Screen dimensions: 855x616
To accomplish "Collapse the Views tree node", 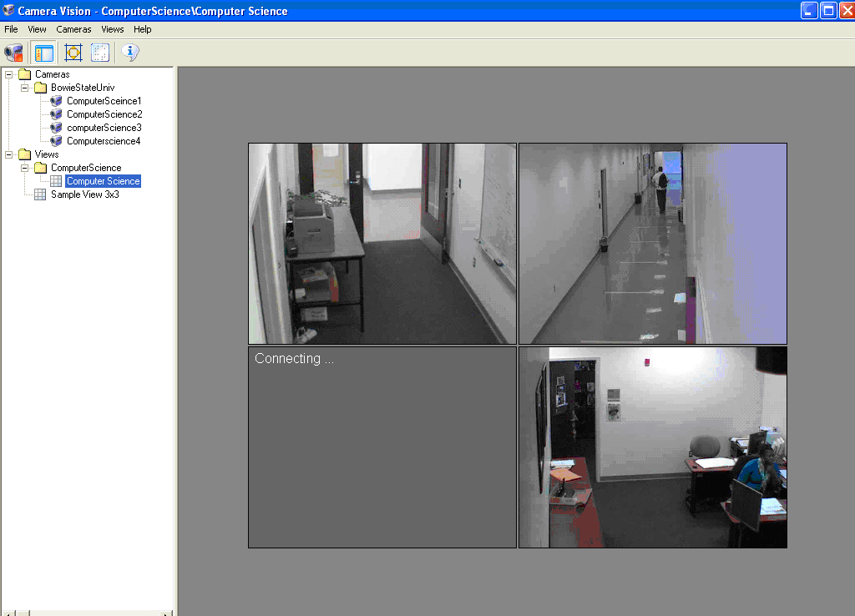I will [8, 154].
